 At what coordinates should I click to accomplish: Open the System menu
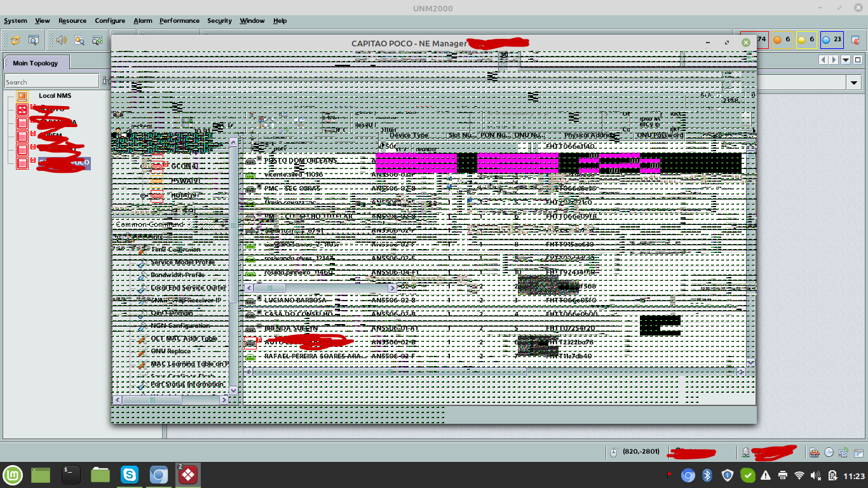16,20
